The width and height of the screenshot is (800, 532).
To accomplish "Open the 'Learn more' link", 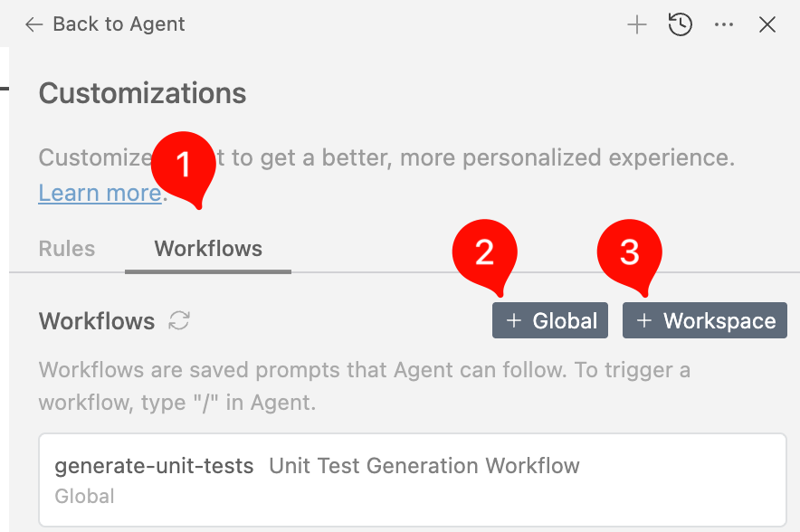I will point(100,193).
